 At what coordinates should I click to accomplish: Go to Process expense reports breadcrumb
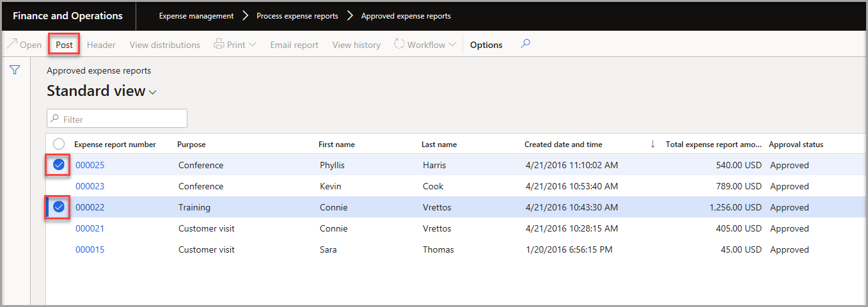point(297,16)
